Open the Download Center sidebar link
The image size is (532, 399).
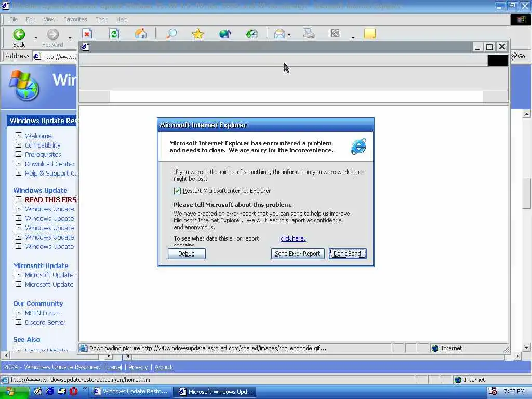click(x=49, y=164)
